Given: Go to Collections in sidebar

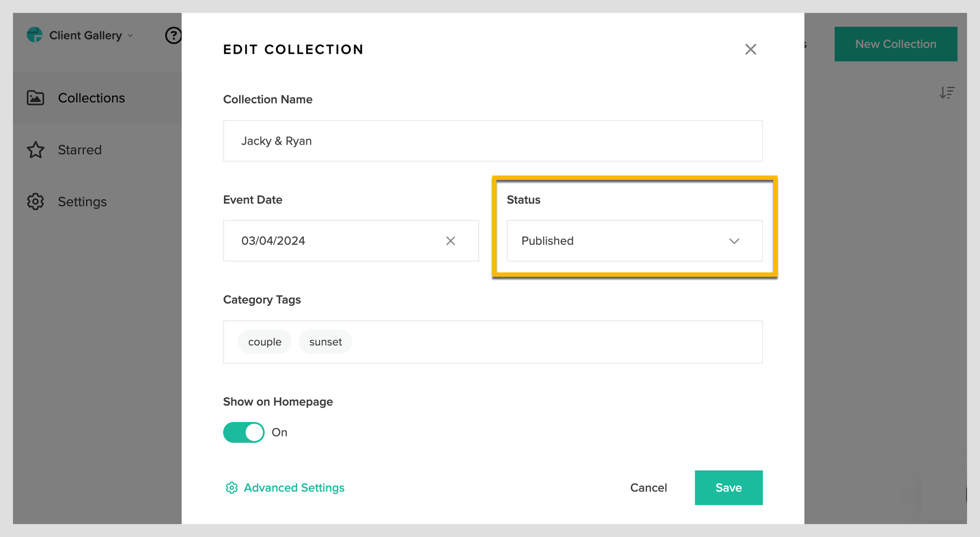Looking at the screenshot, I should 91,98.
